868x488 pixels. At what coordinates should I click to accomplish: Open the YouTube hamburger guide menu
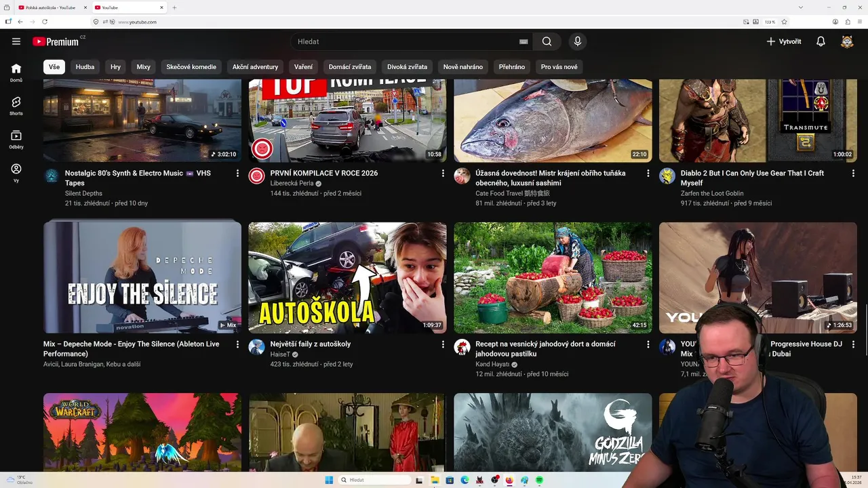pyautogui.click(x=16, y=41)
